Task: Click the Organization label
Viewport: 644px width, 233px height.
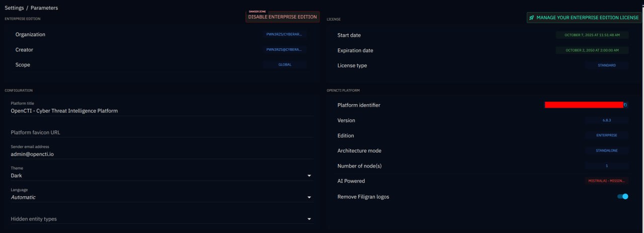Action: click(30, 35)
